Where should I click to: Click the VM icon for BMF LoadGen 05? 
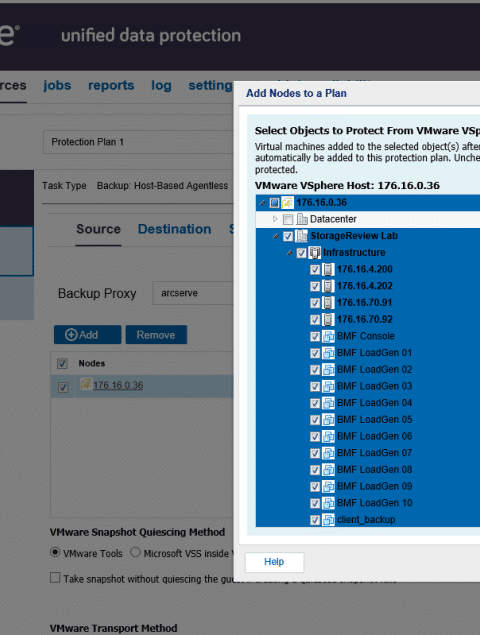[328, 420]
